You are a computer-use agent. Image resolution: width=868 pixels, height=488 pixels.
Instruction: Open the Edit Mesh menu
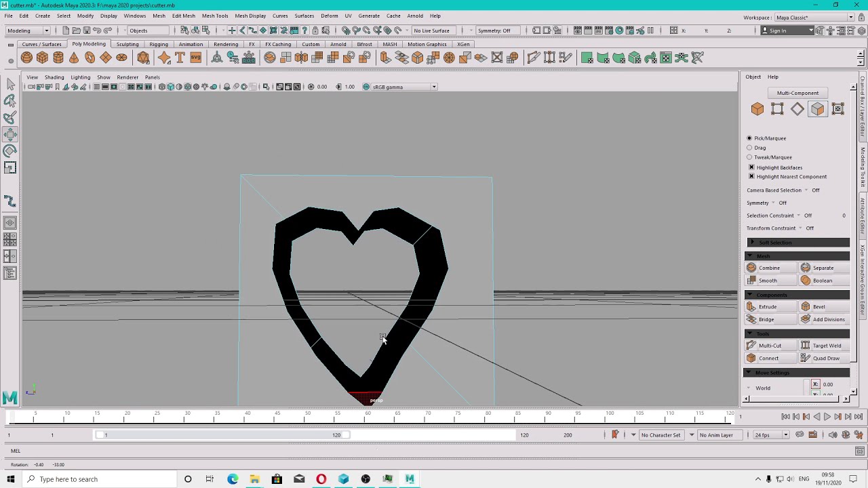[x=183, y=16]
